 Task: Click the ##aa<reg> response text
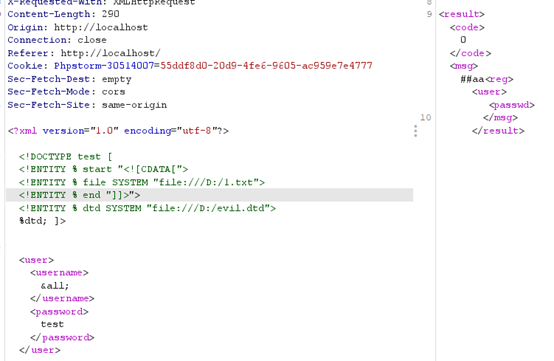pos(487,79)
